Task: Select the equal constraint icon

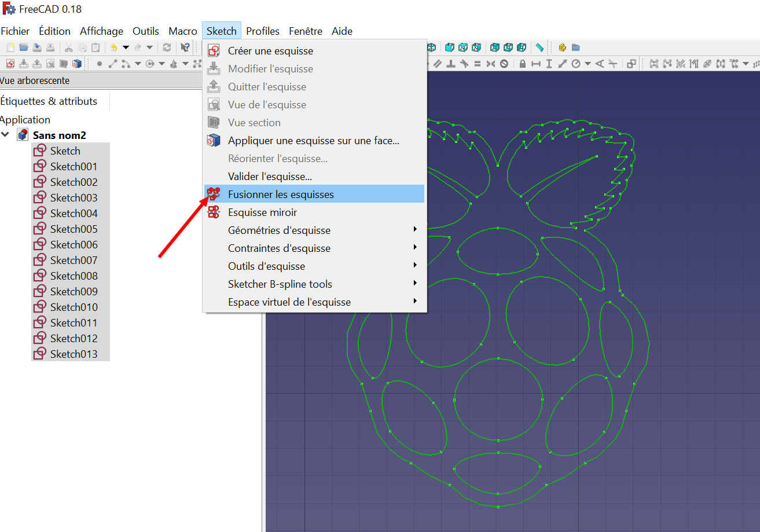Action: point(478,64)
